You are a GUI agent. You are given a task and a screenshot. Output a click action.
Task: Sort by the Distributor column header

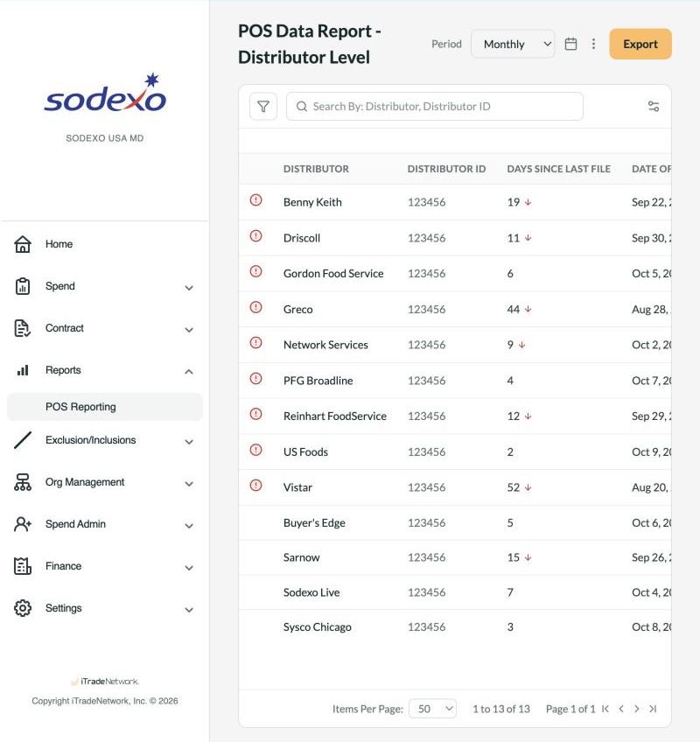316,169
